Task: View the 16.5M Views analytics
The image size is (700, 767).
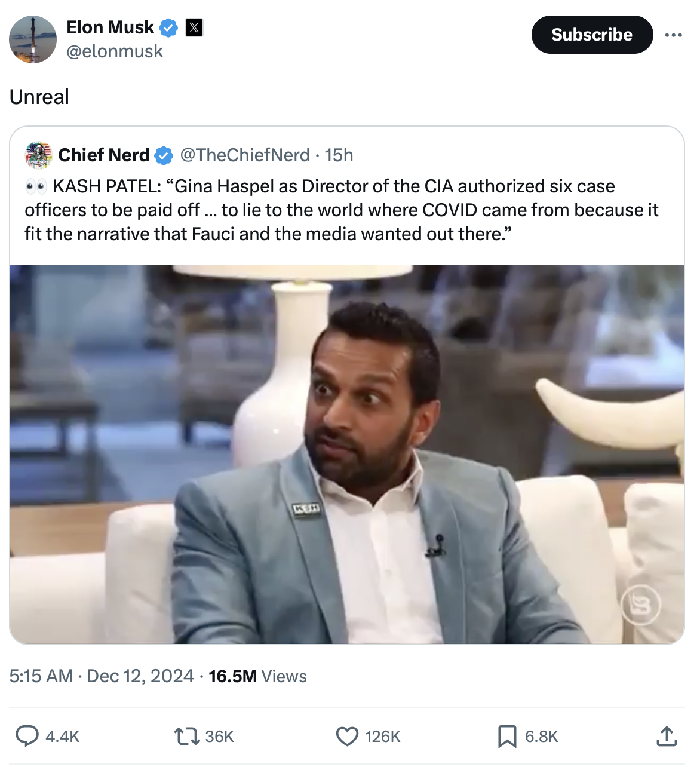Action: coord(257,676)
